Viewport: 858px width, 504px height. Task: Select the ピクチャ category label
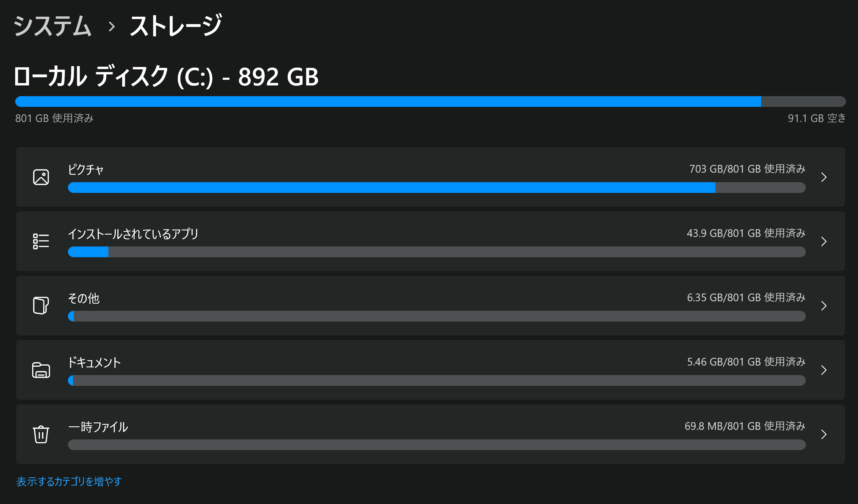85,169
